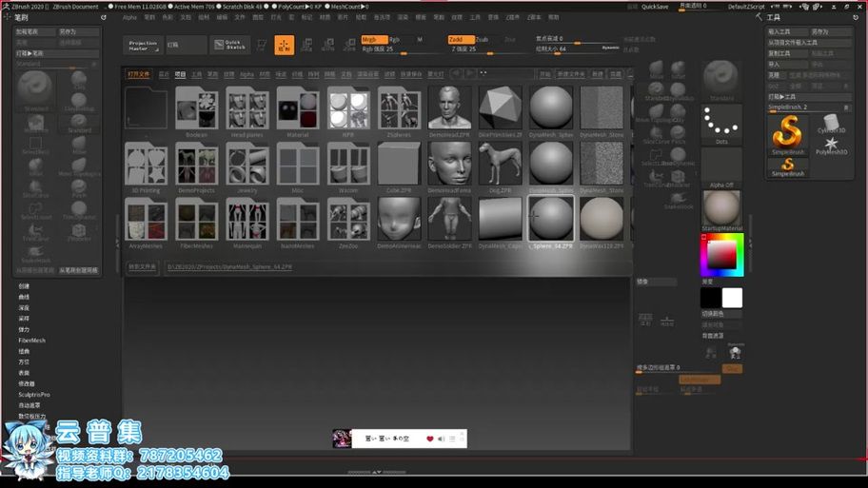Toggle M material-only mode
This screenshot has width=868, height=488.
tap(420, 40)
